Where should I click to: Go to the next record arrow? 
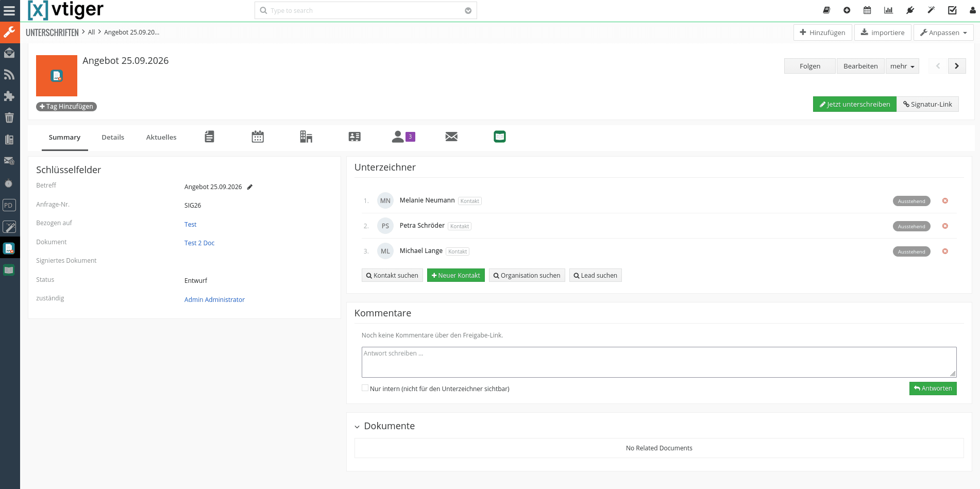[957, 66]
